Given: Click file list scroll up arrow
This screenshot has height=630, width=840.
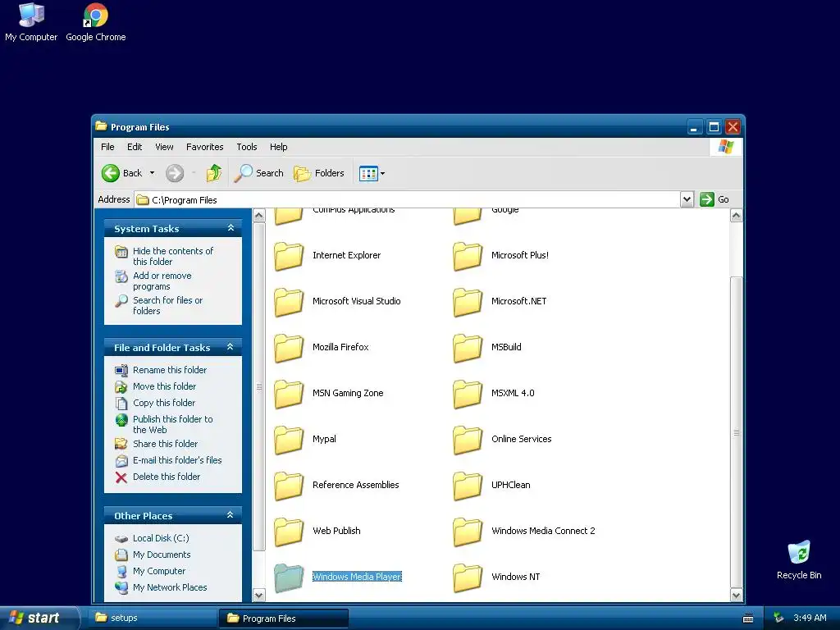Looking at the screenshot, I should (736, 216).
